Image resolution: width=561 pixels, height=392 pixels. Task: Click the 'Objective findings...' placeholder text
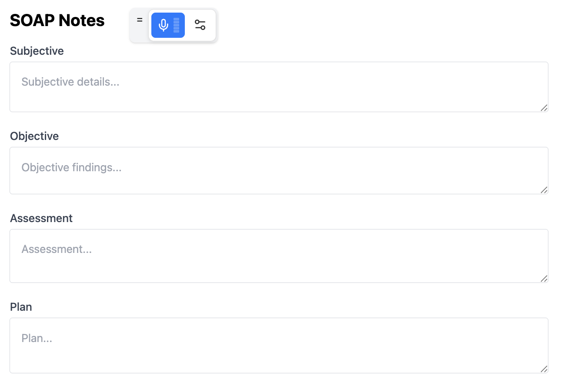[71, 167]
